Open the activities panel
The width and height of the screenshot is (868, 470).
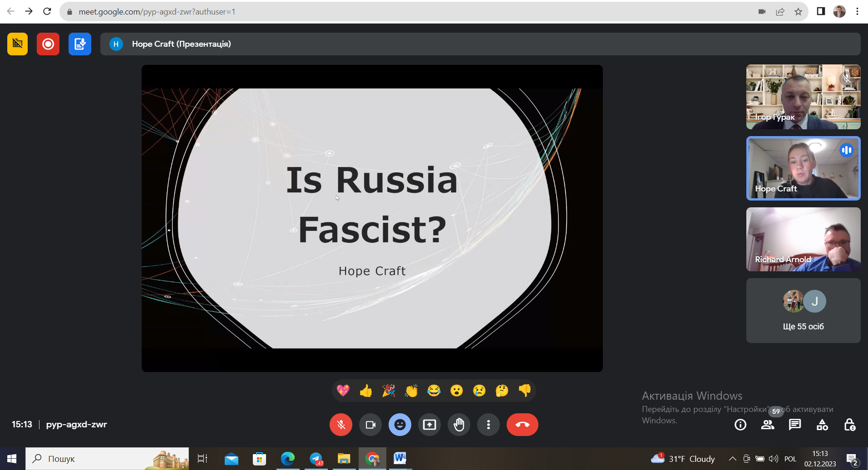(822, 425)
